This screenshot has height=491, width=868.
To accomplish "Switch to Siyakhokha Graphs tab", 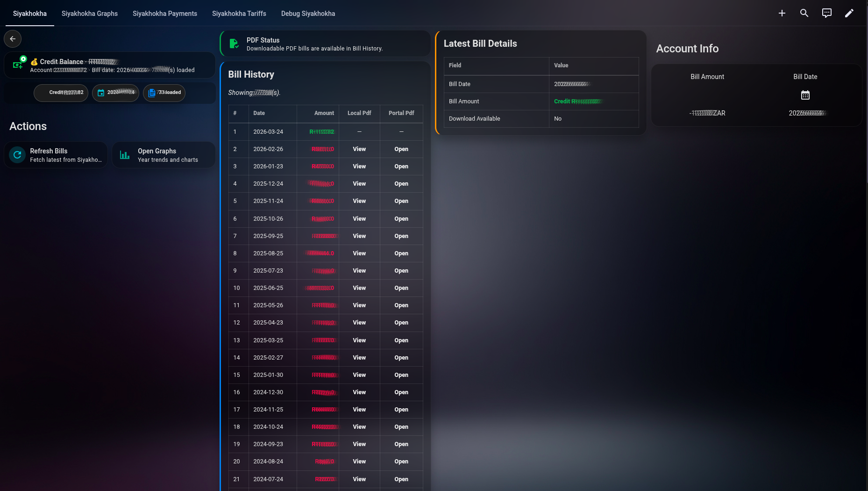I will click(90, 14).
